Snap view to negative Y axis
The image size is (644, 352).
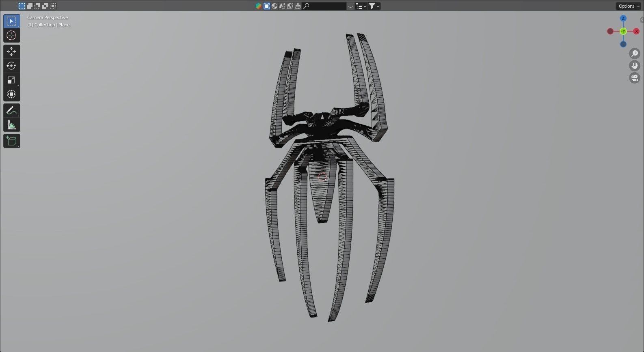(x=623, y=31)
